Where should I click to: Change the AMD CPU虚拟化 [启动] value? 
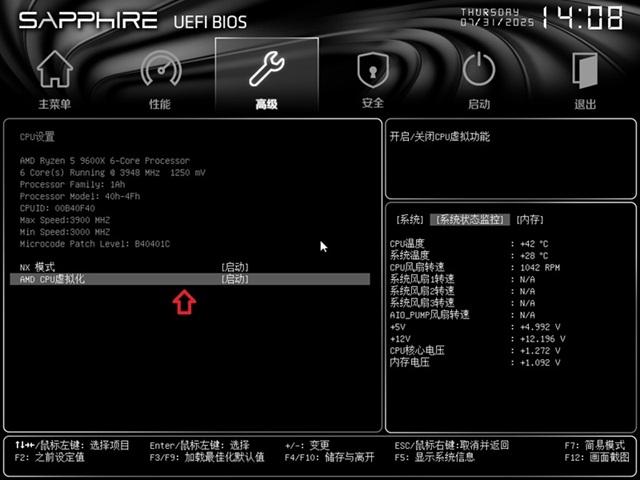coord(235,279)
